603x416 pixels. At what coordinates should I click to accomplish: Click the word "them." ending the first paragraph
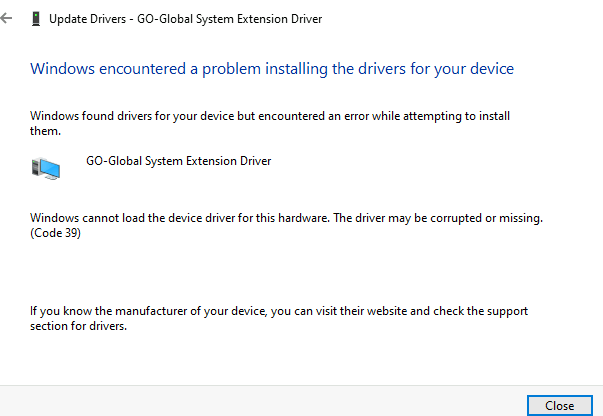(46, 131)
